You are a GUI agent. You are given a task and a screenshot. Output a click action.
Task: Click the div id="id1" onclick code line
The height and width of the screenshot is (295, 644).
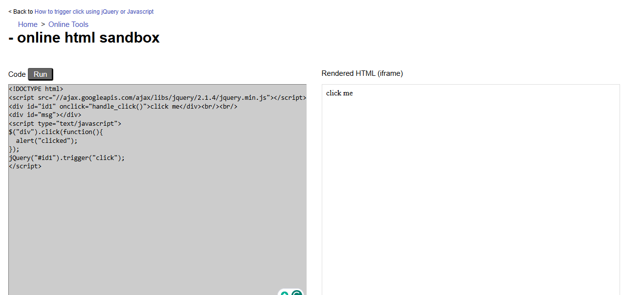click(123, 106)
